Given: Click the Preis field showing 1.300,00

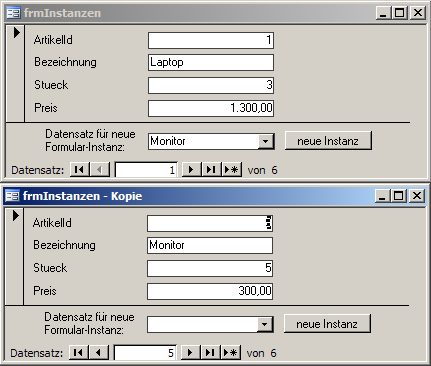Looking at the screenshot, I should [211, 108].
